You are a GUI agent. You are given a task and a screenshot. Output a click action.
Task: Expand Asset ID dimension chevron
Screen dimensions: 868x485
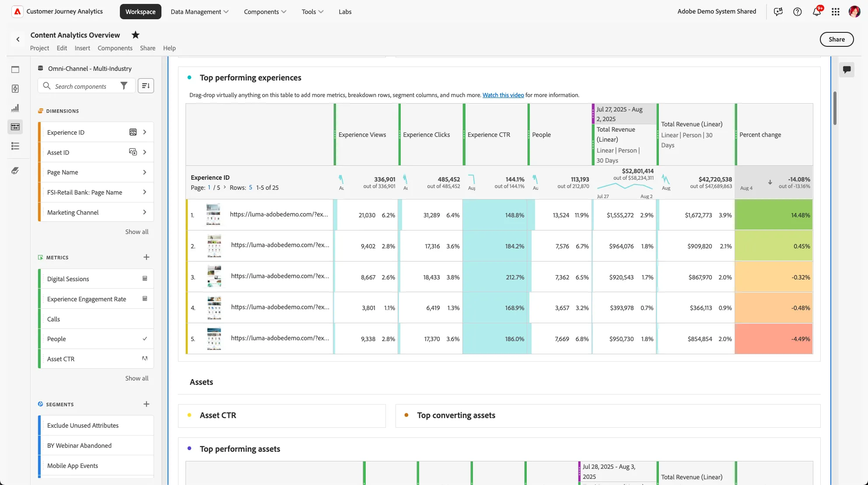[145, 152]
